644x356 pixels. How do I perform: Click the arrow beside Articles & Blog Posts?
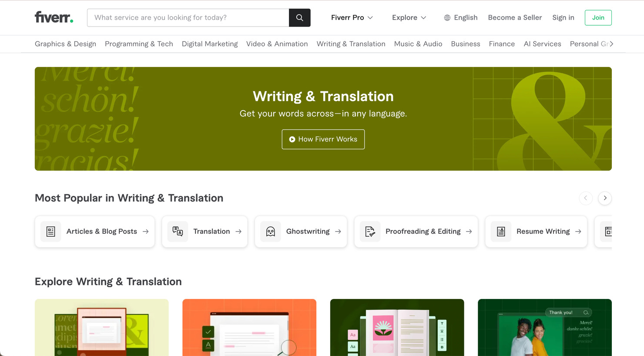(x=145, y=232)
